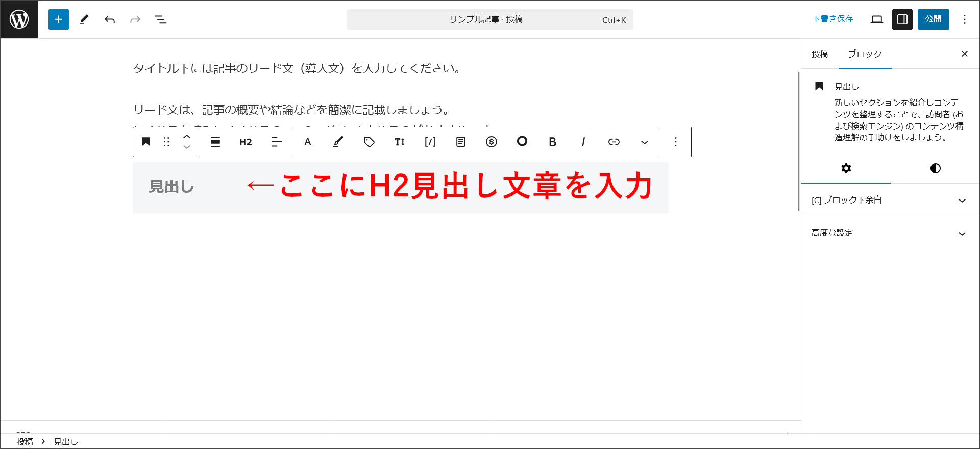Toggle bold formatting
Image resolution: width=980 pixels, height=449 pixels.
[552, 142]
